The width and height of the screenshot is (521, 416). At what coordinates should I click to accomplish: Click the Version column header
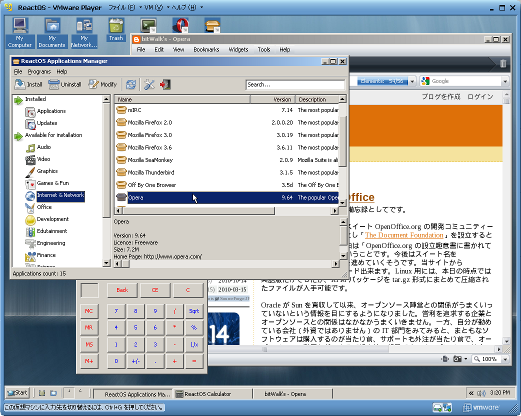point(273,99)
